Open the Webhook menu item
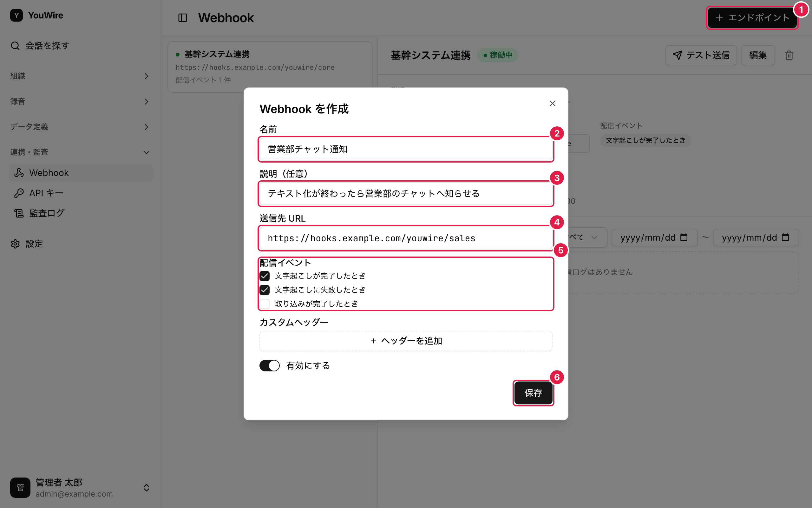The image size is (812, 508). pos(81,173)
